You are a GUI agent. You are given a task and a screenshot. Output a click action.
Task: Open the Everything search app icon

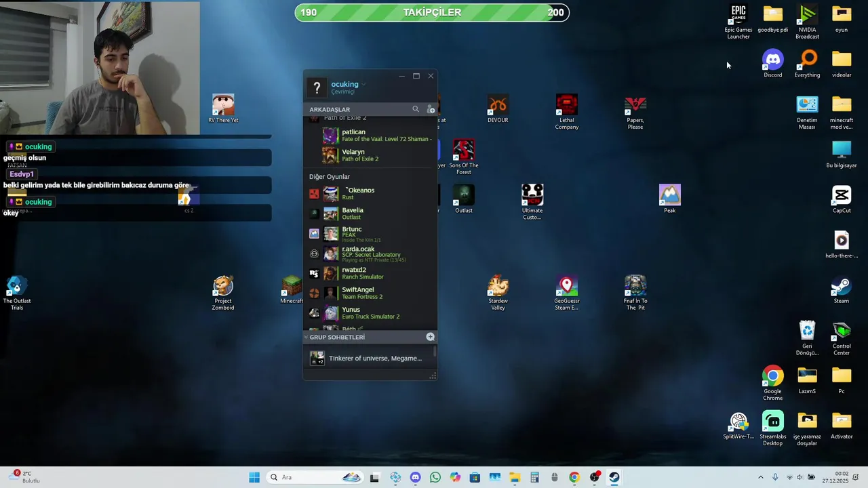click(807, 64)
